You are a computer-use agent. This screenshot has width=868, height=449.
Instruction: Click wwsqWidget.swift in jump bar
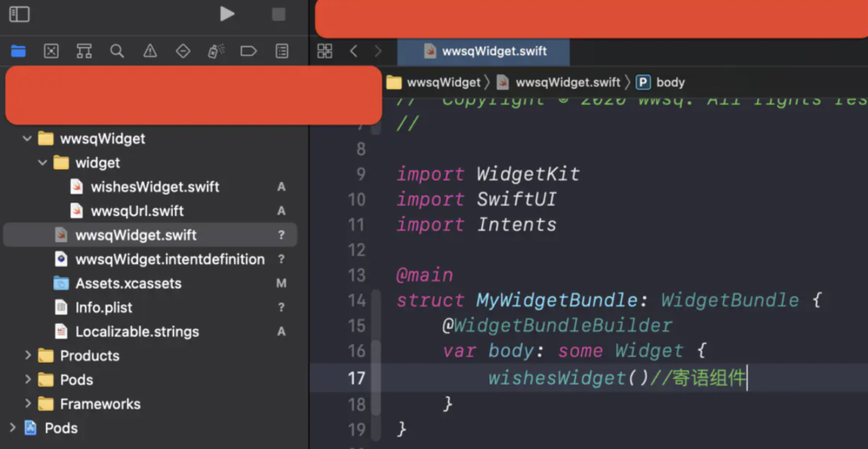[x=558, y=82]
